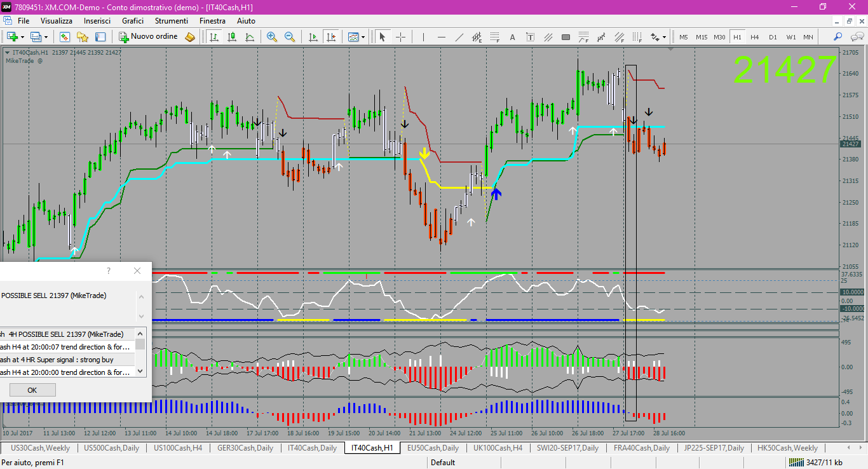Select the text 'A' tool
868x469 pixels.
(x=513, y=37)
